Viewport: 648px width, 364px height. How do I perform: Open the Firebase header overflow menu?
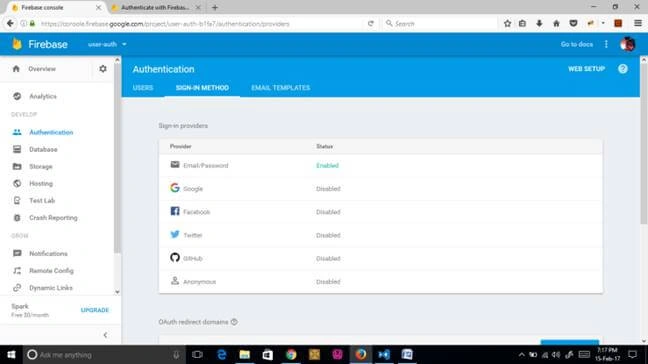pyautogui.click(x=606, y=44)
